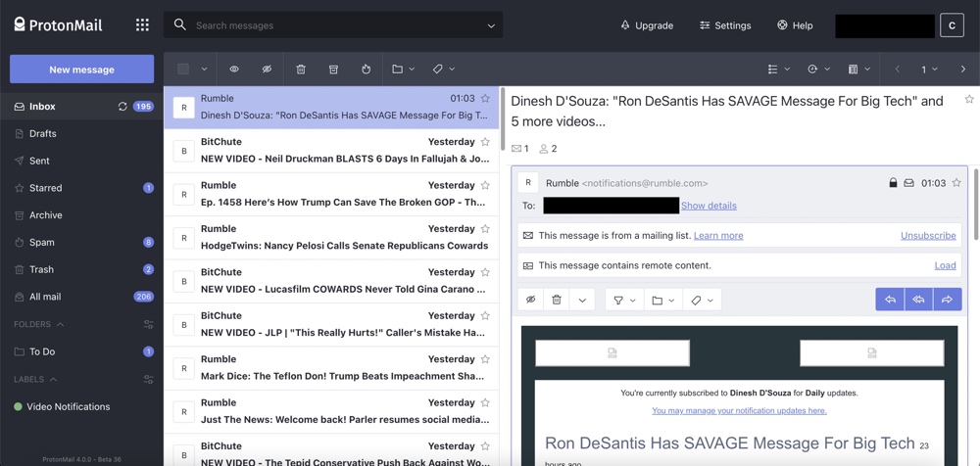Screen dimensions: 980x466
Task: Star the HodgeTwins Nancy Pelosi message
Action: click(x=485, y=229)
